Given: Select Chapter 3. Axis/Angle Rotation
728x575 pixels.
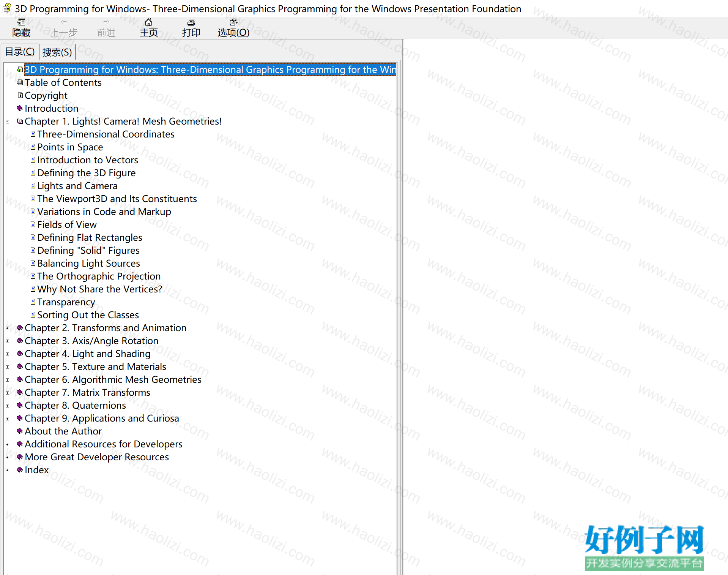Looking at the screenshot, I should (x=91, y=341).
